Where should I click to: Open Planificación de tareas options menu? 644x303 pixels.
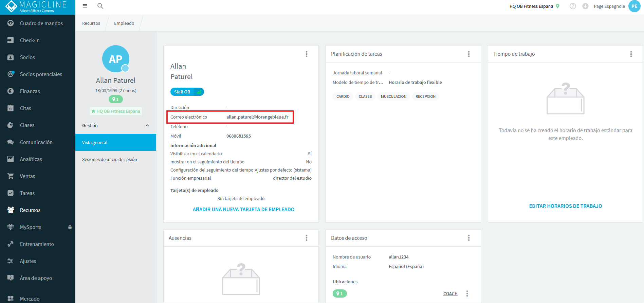(x=468, y=54)
